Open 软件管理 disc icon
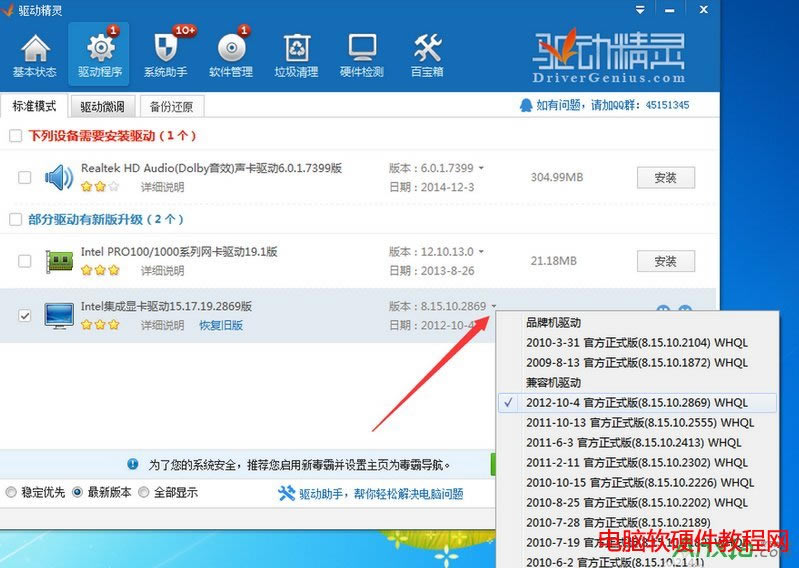 click(231, 55)
